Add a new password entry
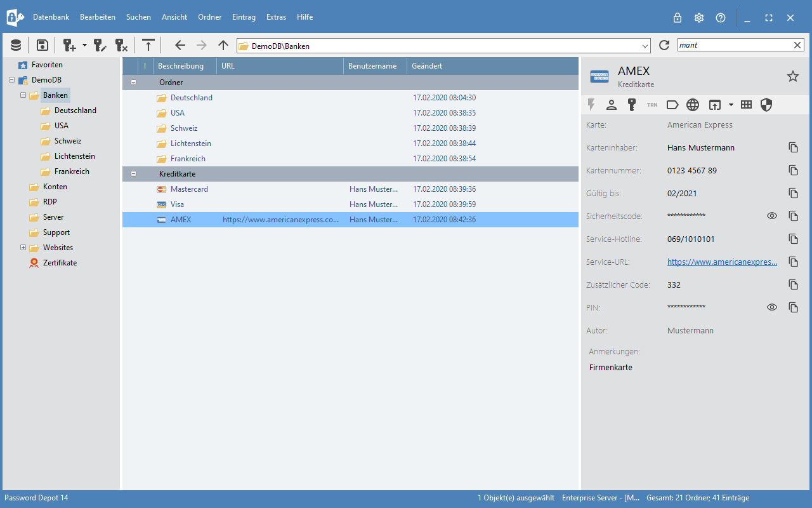The height and width of the screenshot is (508, 812). click(x=69, y=45)
